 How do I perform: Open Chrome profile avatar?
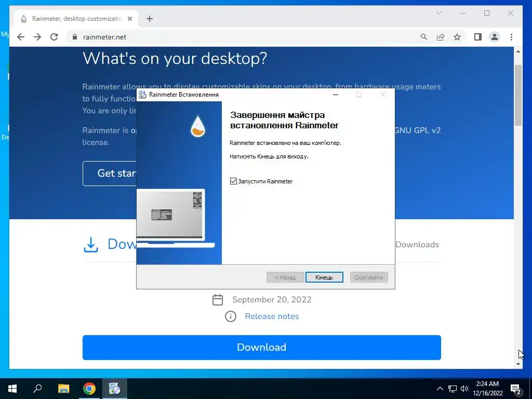coord(495,37)
